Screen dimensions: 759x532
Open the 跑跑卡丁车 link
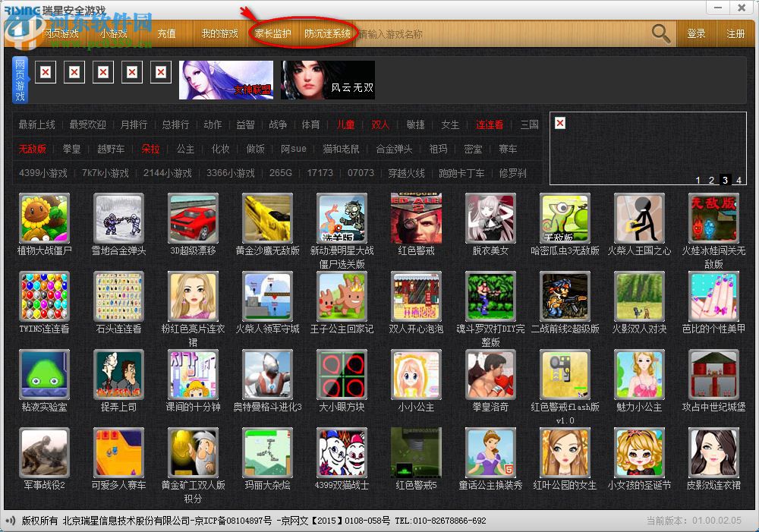[461, 173]
